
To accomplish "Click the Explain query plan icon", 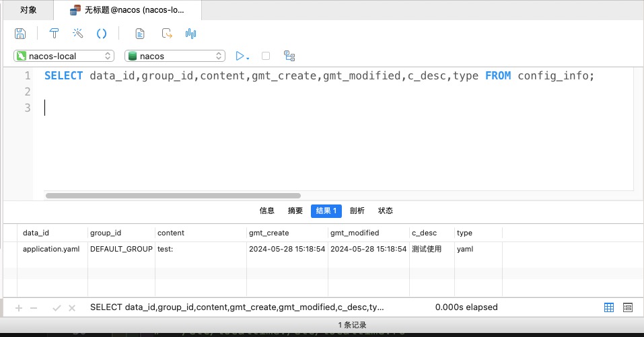I will coord(289,56).
